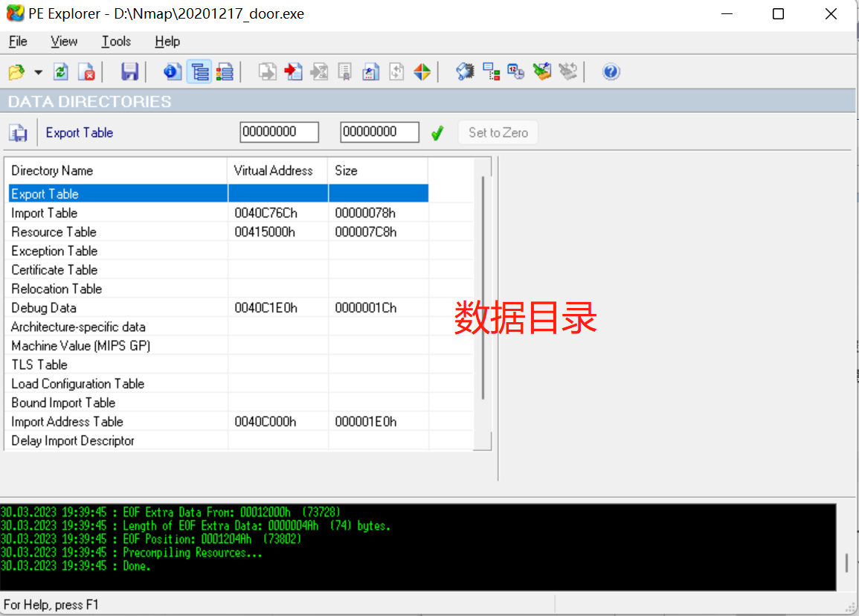Image resolution: width=859 pixels, height=616 pixels.
Task: Click the 'EOF Extra Data From' log line
Action: tap(170, 512)
